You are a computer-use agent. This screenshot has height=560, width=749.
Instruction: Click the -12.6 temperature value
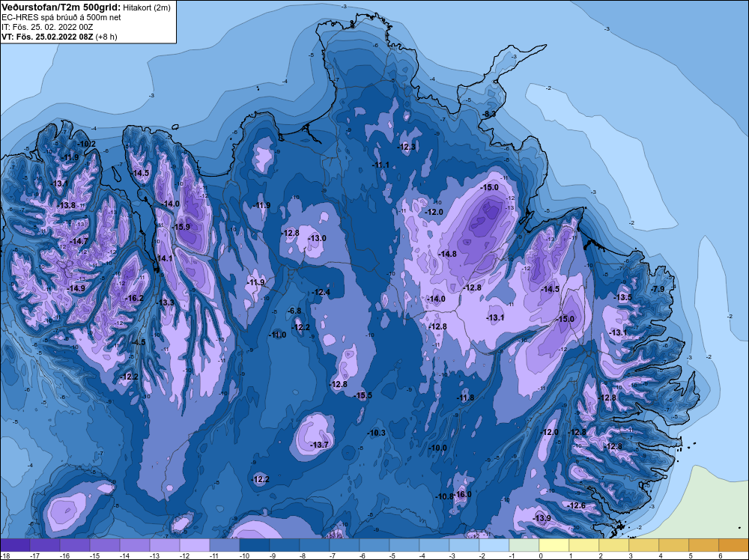[x=577, y=505]
